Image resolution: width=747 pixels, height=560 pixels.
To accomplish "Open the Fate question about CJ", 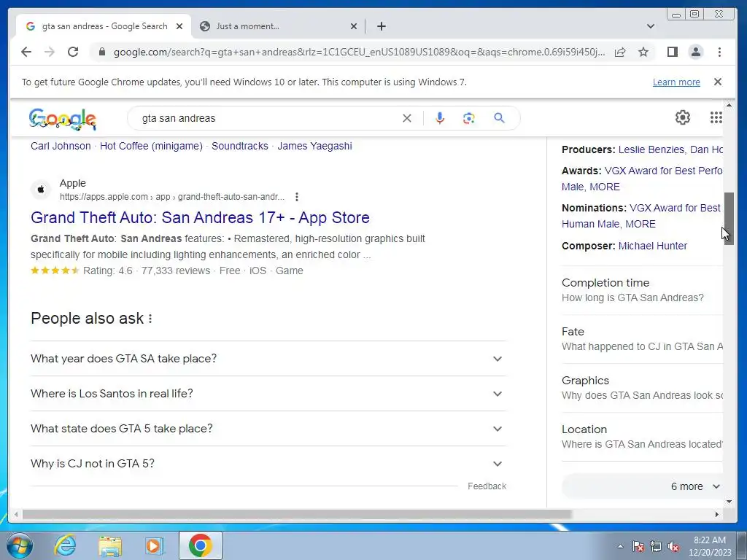I will point(642,339).
